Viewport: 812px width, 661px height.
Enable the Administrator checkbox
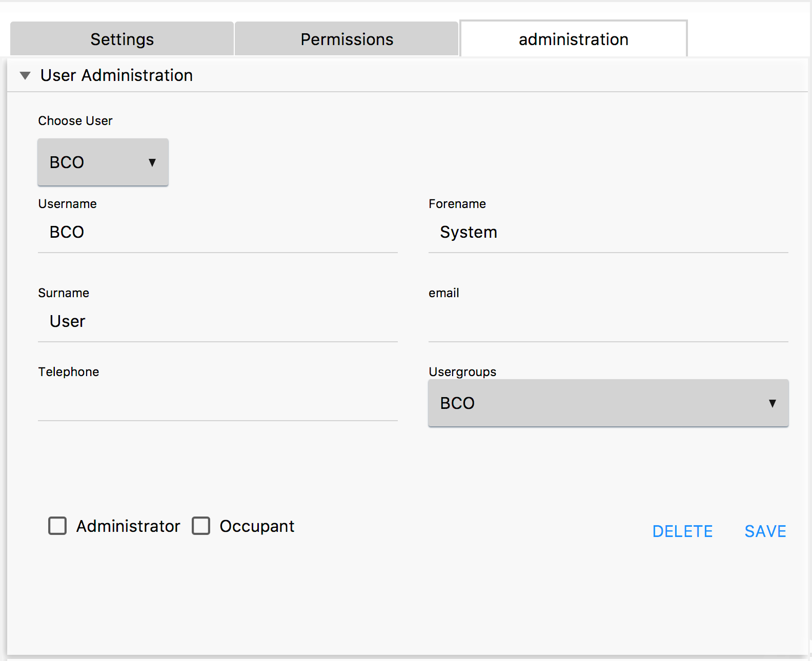pos(57,526)
